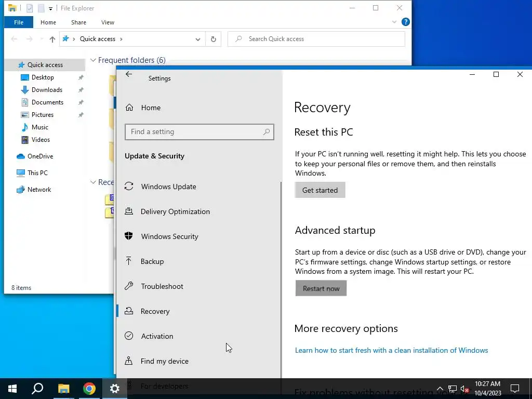The image size is (532, 399).
Task: Select Pictures in File Explorer sidebar
Action: (x=42, y=115)
